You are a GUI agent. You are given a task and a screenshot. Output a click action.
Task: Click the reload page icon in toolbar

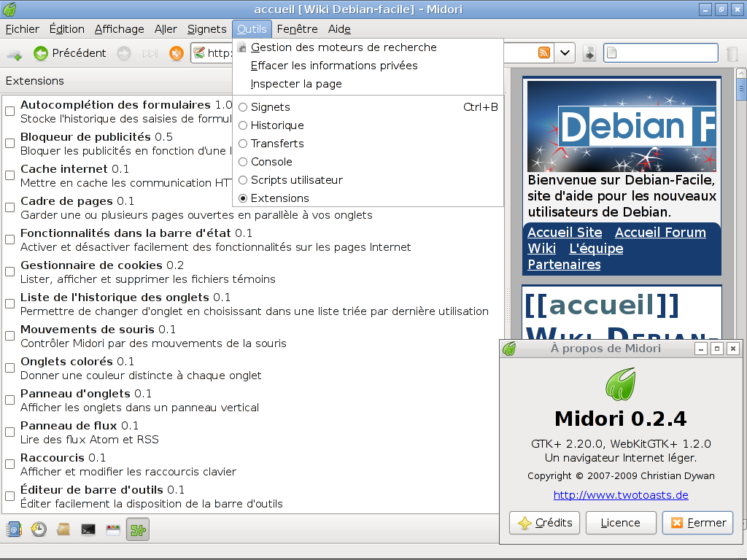[176, 52]
